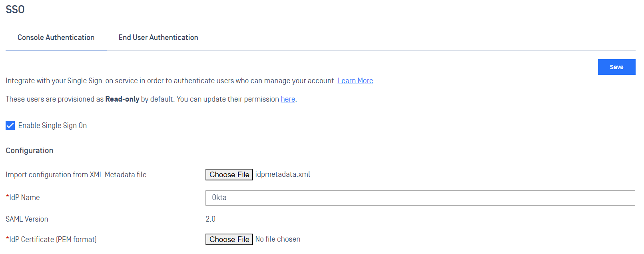Focus the IdP Name input field
This screenshot has height=254, width=644.
(420, 198)
